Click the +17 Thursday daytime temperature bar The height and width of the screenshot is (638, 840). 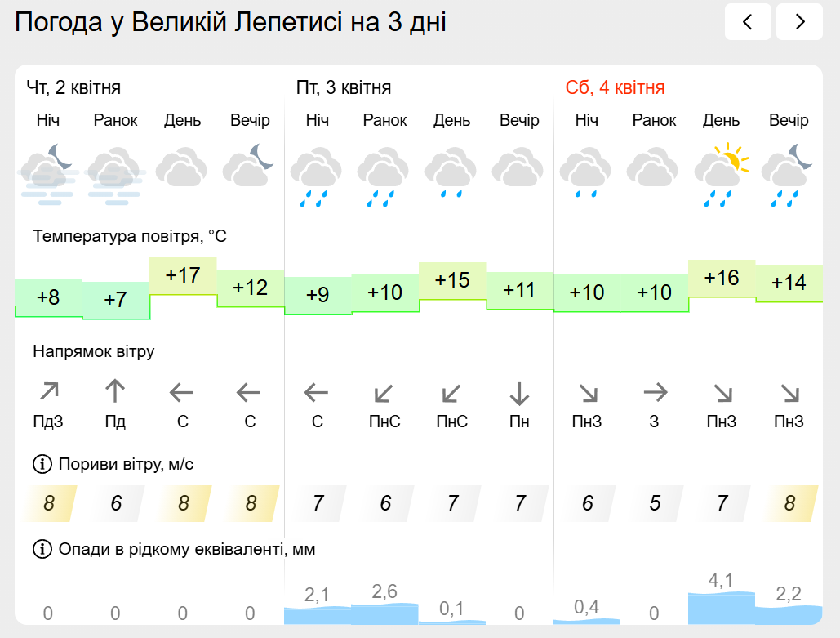tap(183, 276)
